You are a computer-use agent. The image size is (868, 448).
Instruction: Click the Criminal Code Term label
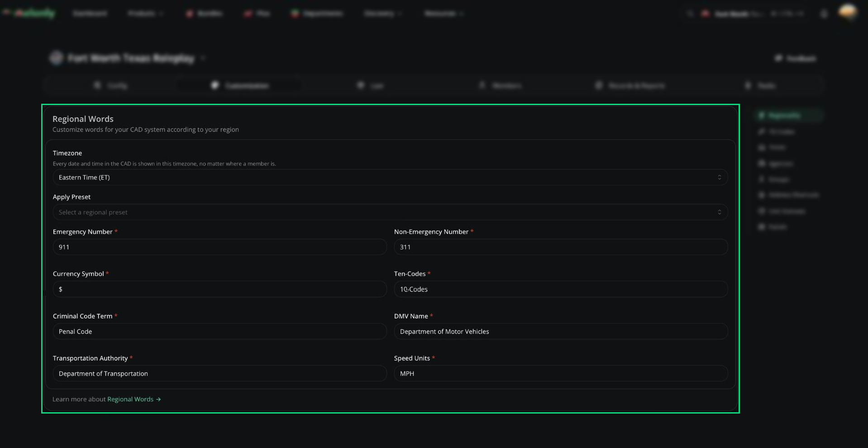click(82, 316)
